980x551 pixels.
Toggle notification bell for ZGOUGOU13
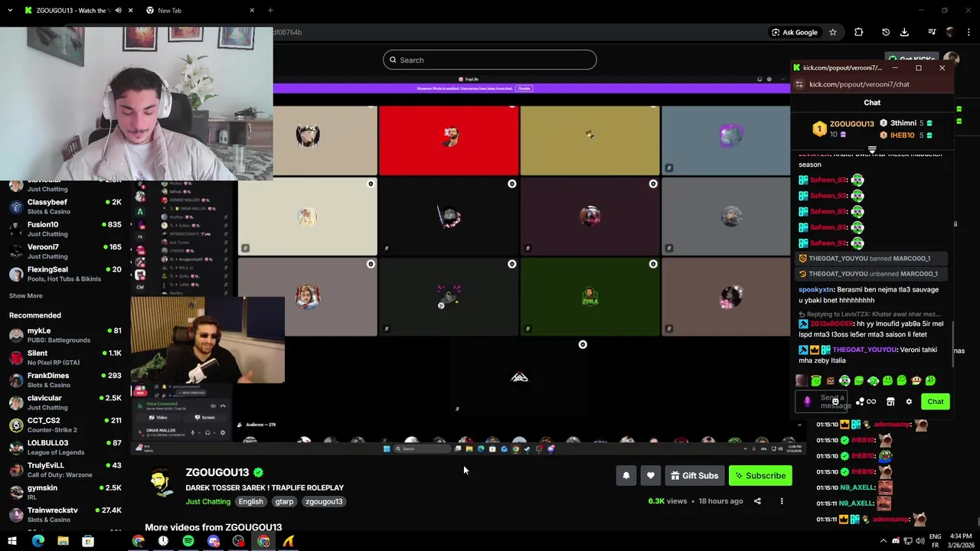tap(626, 476)
